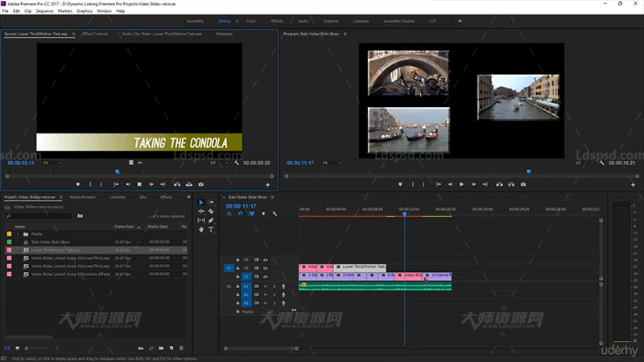
Task: Open timeline display settings wrench
Action: pyautogui.click(x=275, y=214)
